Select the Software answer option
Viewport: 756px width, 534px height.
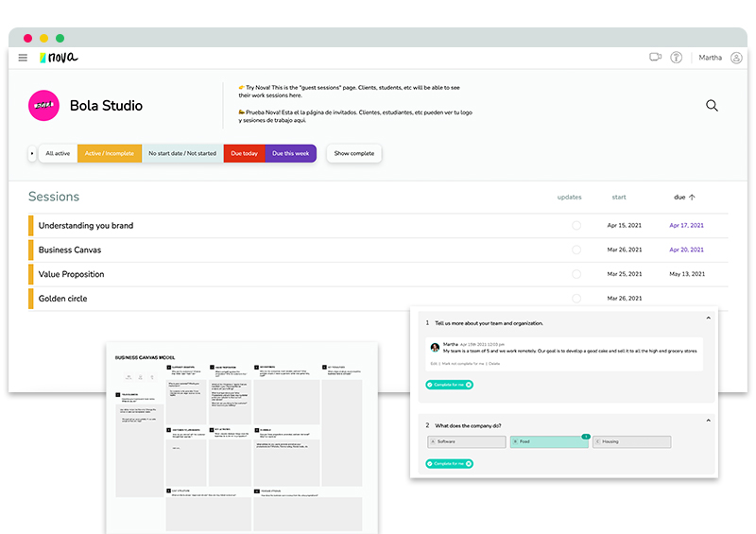[x=467, y=441]
